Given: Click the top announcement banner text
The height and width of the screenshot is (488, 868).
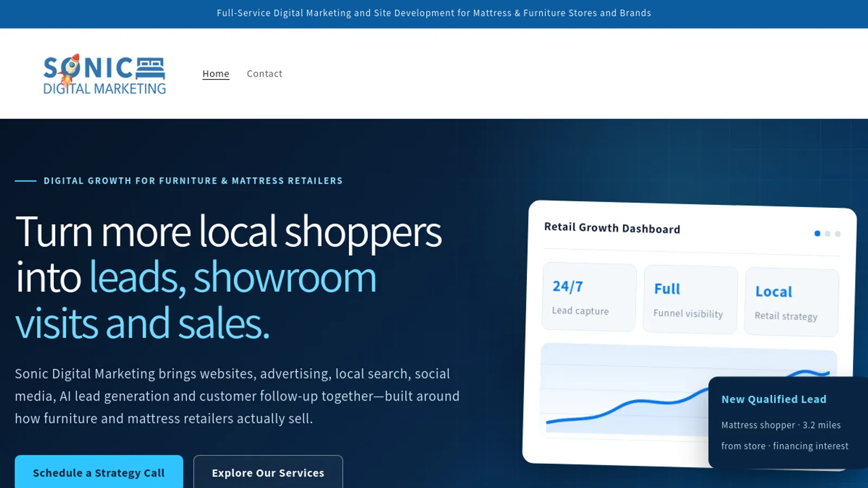Looking at the screenshot, I should [434, 13].
